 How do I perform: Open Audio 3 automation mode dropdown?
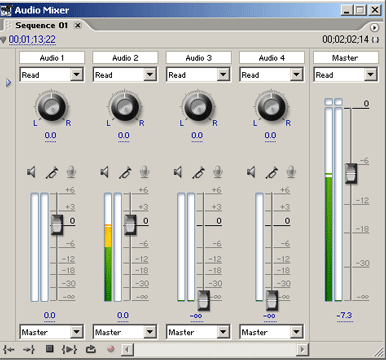point(223,74)
